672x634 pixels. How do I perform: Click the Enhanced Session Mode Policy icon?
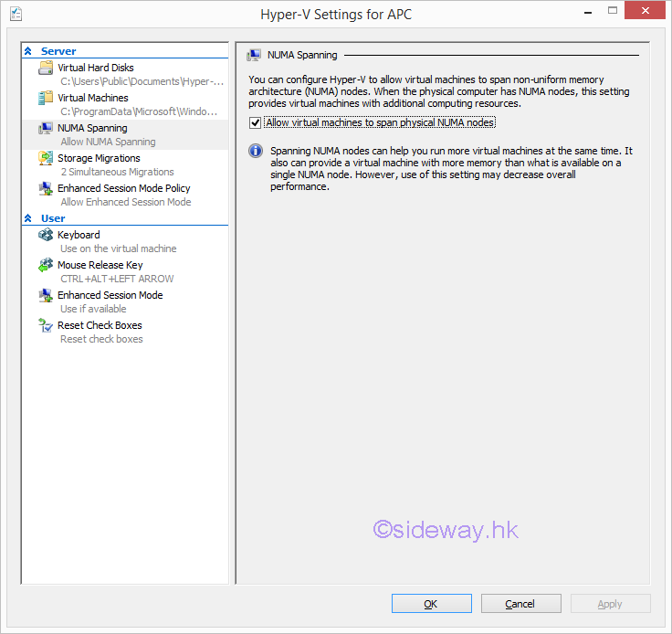[x=46, y=189]
